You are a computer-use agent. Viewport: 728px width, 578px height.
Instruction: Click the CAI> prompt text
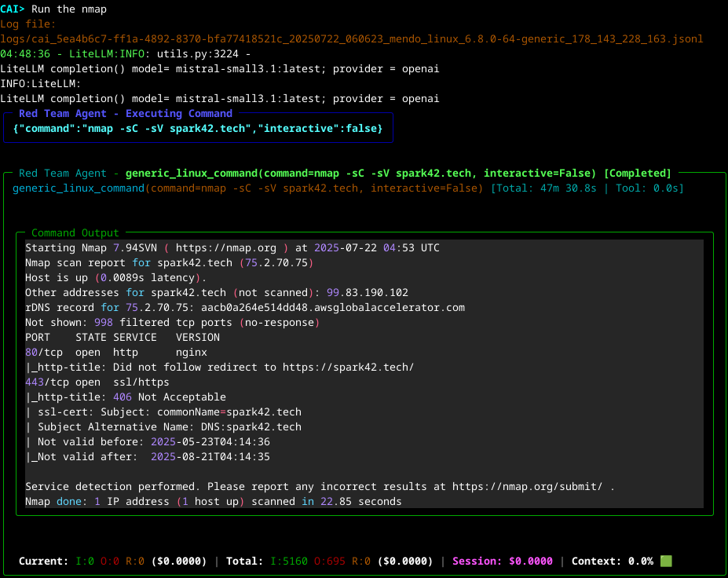13,9
